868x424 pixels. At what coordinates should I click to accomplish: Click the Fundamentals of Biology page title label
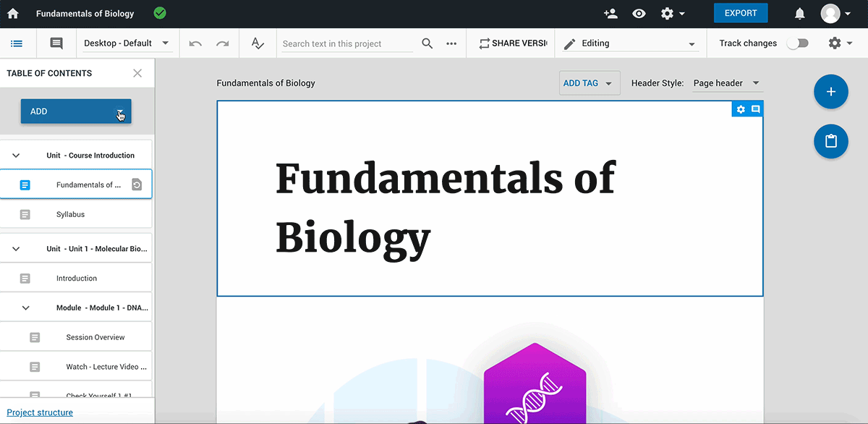[266, 83]
